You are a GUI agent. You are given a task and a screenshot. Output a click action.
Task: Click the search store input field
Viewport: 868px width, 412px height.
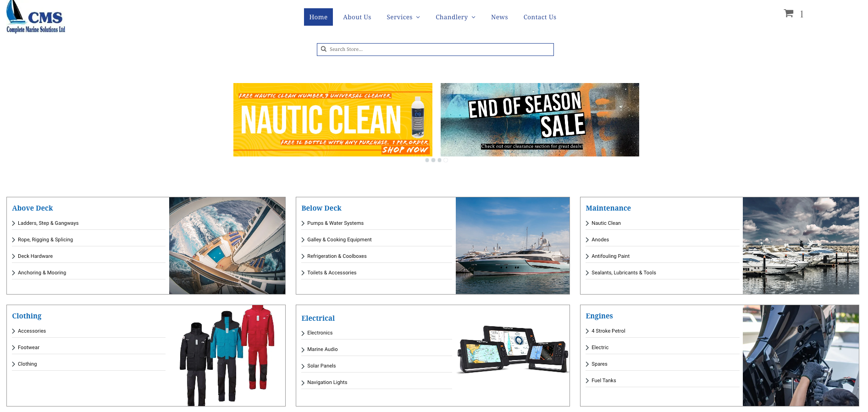(435, 50)
